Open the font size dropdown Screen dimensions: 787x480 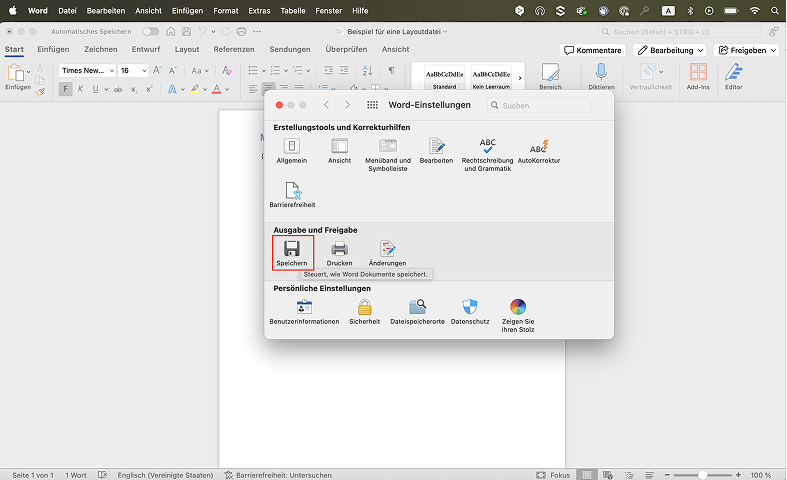[x=144, y=71]
